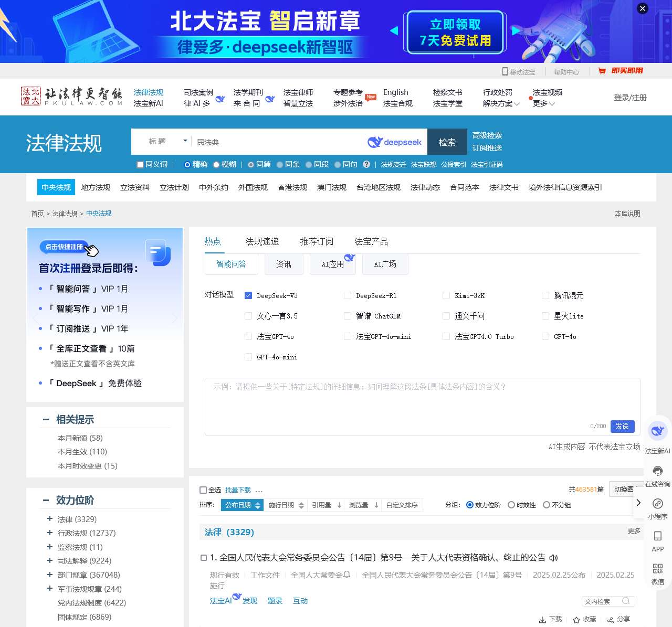Uncheck DeepSeek-V3 model checkbox
This screenshot has width=672, height=627.
tap(248, 295)
